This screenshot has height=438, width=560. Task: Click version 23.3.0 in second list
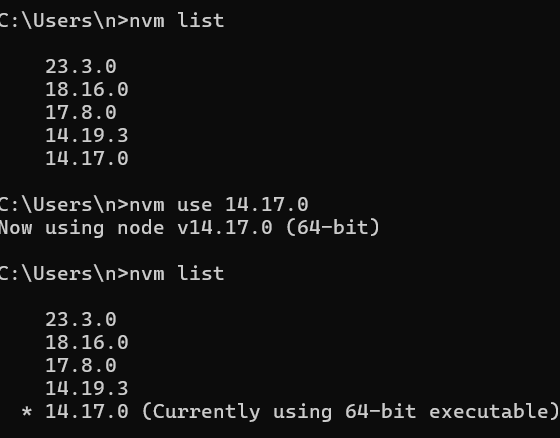tap(81, 319)
